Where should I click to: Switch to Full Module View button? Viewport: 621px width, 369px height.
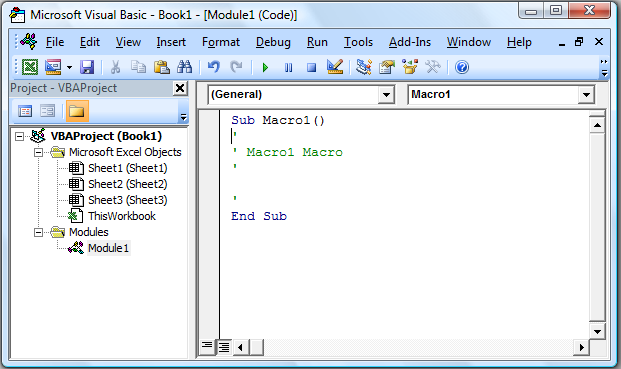[x=224, y=347]
